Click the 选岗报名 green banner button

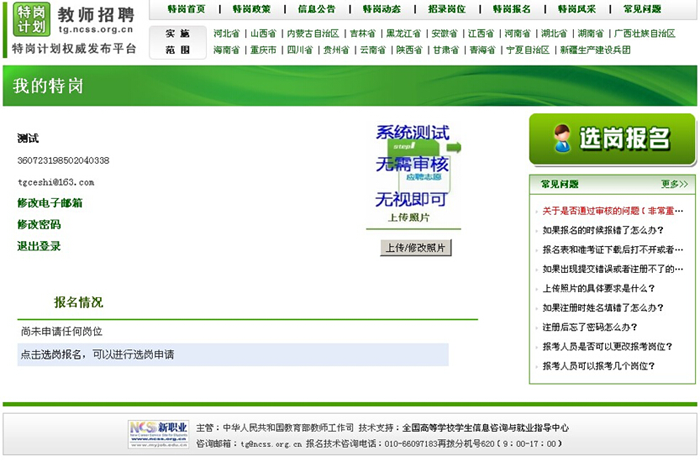pyautogui.click(x=612, y=139)
